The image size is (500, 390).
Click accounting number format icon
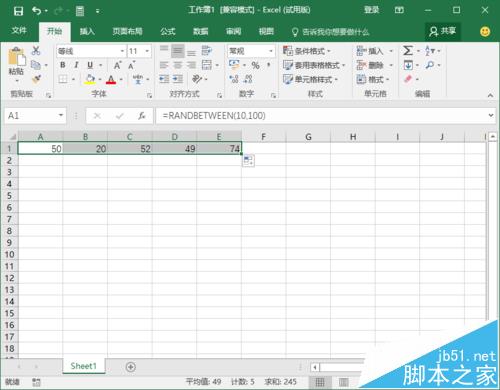234,65
